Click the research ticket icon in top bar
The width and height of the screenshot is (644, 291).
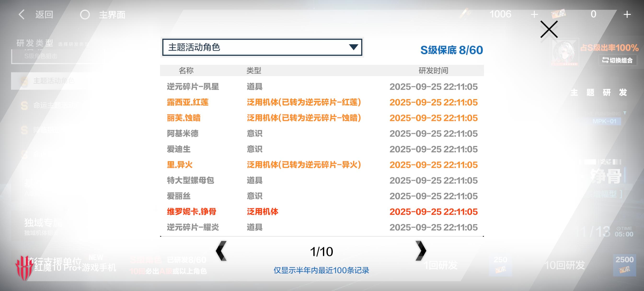coord(558,14)
